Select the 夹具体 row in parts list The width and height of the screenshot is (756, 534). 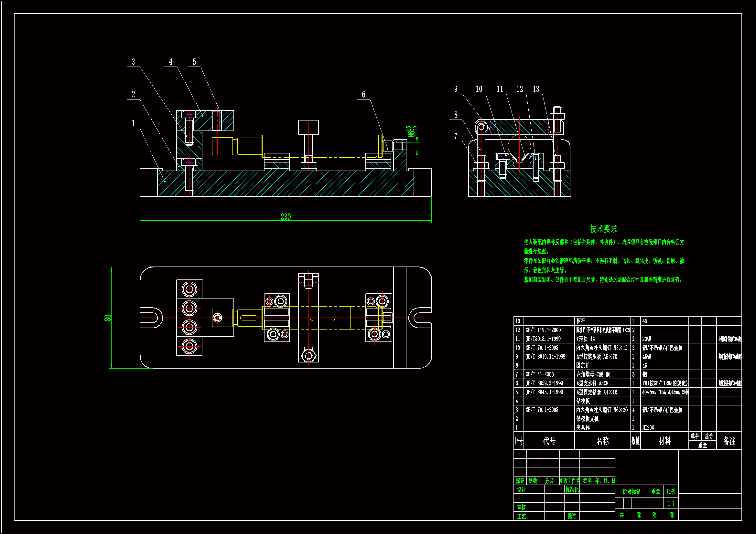[583, 427]
